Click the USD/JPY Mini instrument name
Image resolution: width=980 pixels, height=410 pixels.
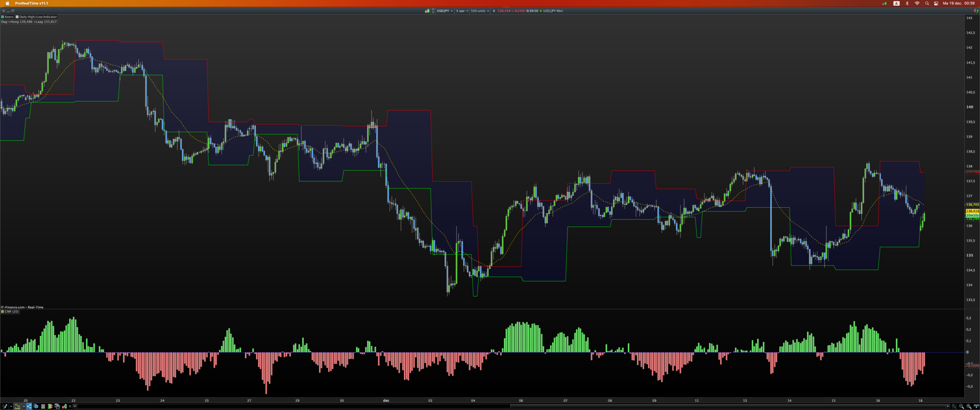(553, 11)
